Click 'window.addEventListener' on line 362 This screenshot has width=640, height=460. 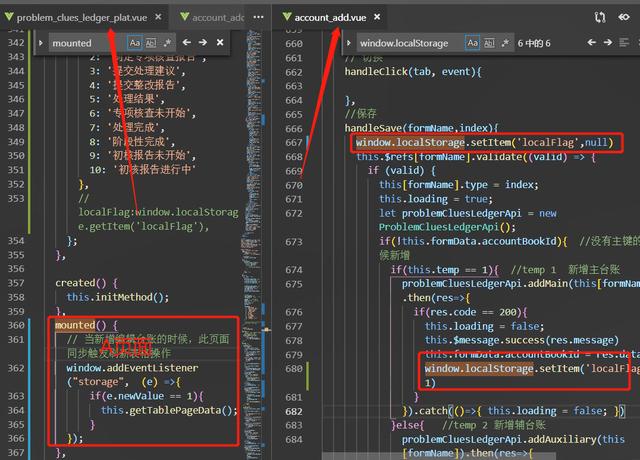coord(132,368)
